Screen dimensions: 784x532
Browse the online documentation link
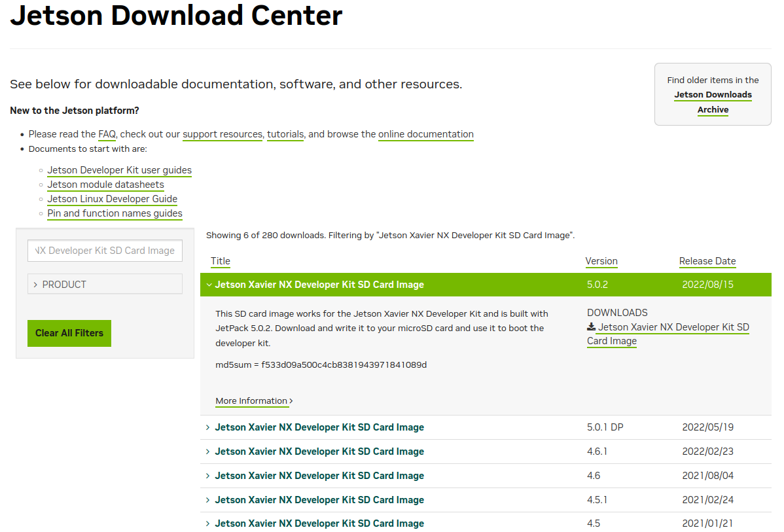(x=426, y=134)
